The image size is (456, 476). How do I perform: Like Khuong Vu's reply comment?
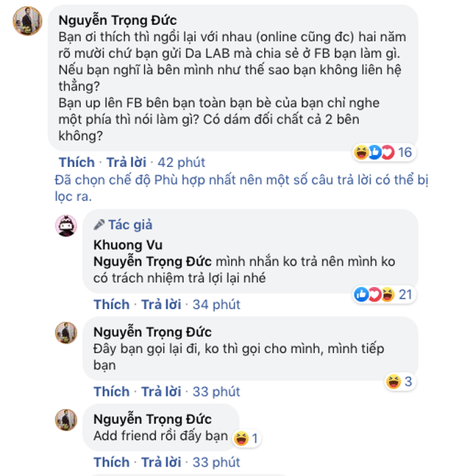(112, 304)
